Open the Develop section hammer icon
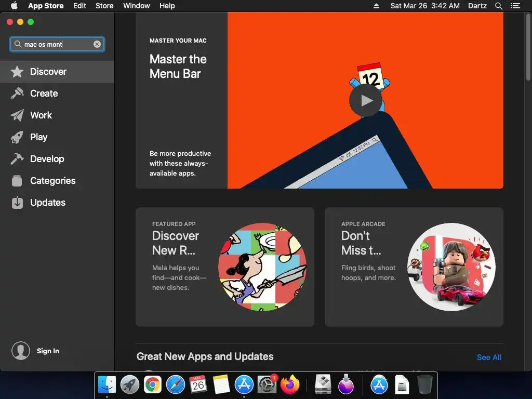Screen dimensions: 532x399 pyautogui.click(x=17, y=159)
